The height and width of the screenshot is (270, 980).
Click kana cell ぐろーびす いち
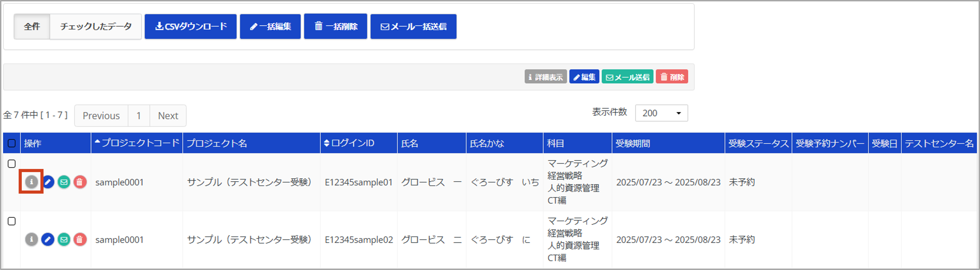(x=505, y=182)
